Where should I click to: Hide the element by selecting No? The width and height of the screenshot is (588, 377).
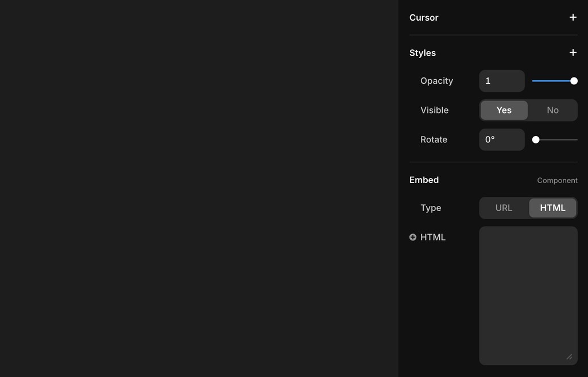[552, 110]
